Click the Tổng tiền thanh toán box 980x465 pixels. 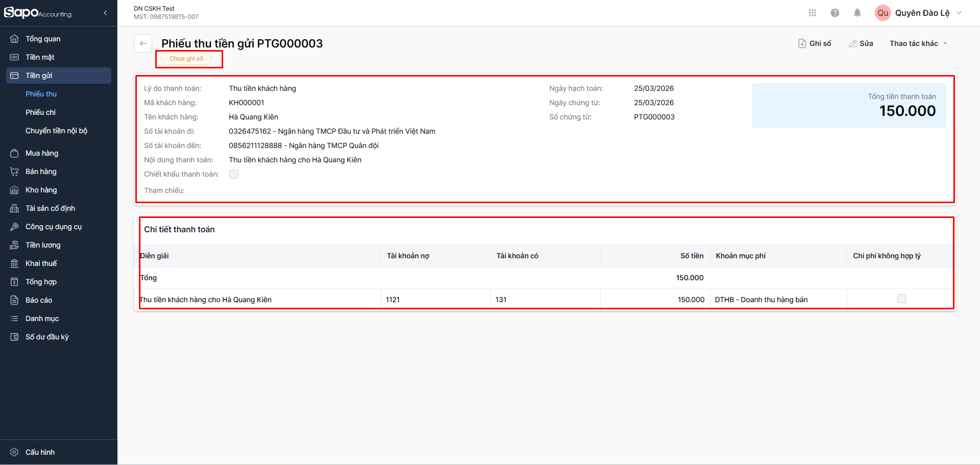coord(848,106)
